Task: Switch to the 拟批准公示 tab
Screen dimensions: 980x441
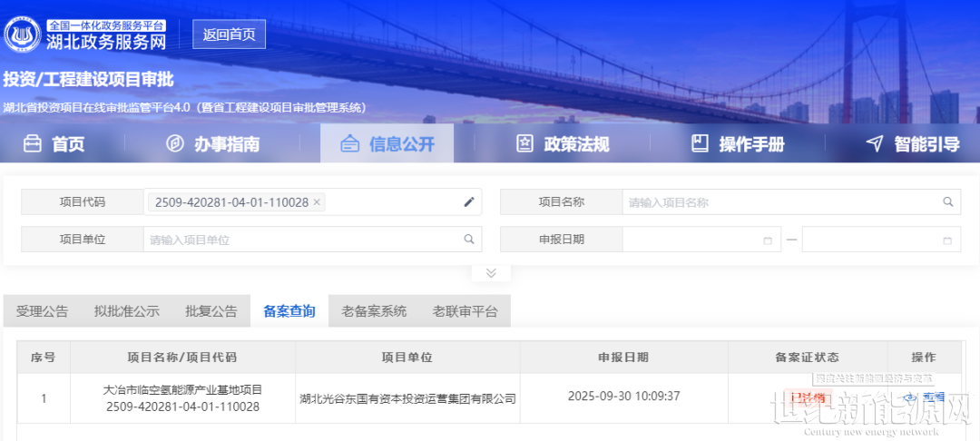Action: pyautogui.click(x=126, y=311)
